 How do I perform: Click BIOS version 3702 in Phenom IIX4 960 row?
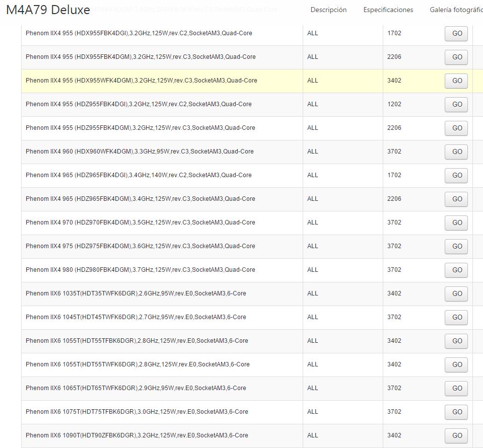pyautogui.click(x=394, y=152)
